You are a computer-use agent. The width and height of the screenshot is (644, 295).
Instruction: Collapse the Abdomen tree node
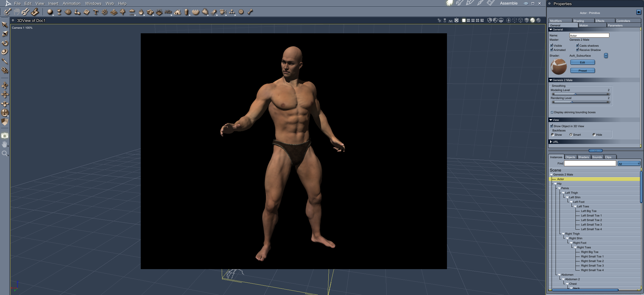(x=559, y=275)
